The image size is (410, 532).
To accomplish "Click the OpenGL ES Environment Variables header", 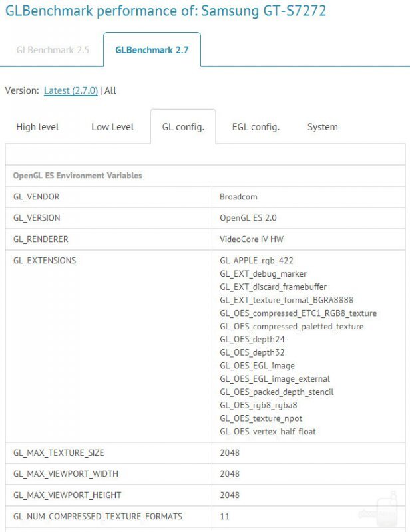I will (77, 176).
